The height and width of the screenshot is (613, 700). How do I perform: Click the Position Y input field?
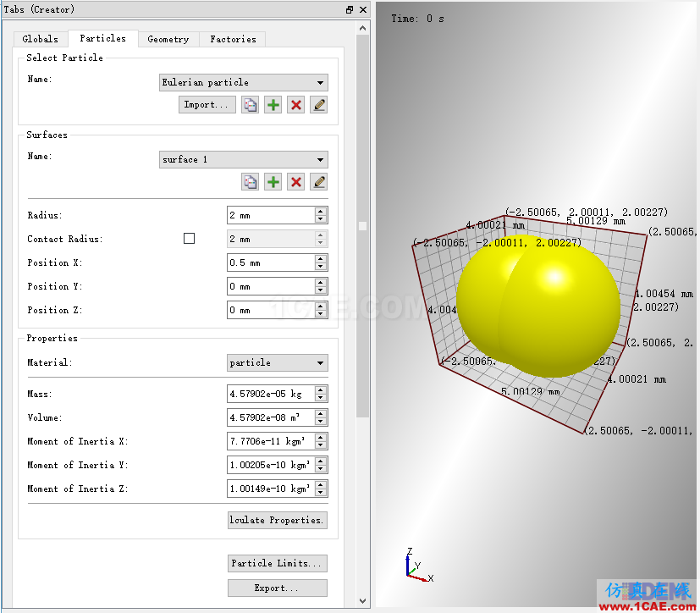point(271,286)
